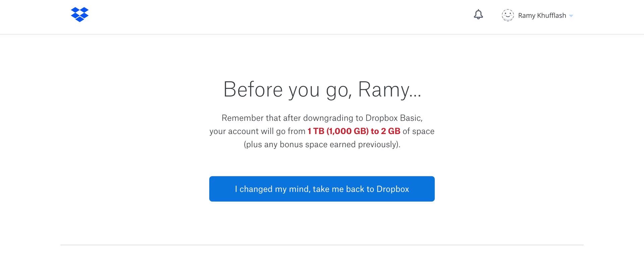Click "I changed my mind" button
The height and width of the screenshot is (280, 644).
click(x=322, y=189)
